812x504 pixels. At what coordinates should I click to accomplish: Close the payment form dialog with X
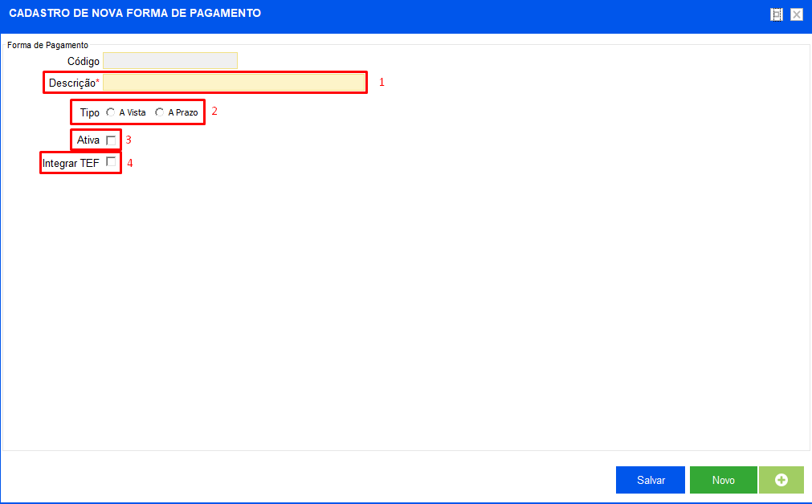[797, 14]
